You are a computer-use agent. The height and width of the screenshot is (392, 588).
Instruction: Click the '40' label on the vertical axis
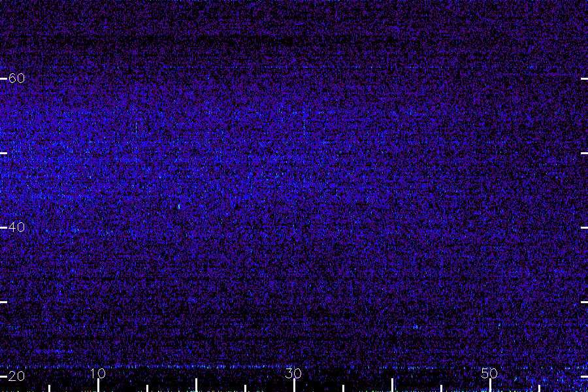point(16,227)
